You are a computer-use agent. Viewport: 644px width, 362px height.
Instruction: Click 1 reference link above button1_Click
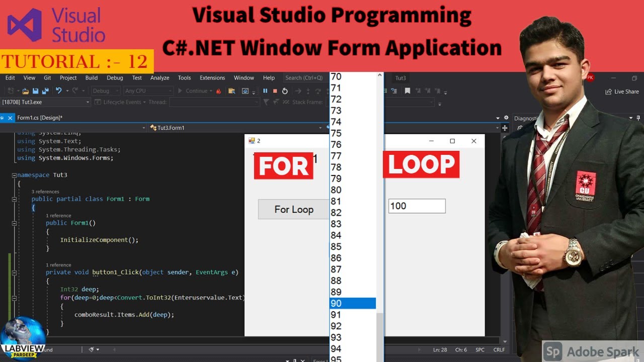(x=58, y=265)
